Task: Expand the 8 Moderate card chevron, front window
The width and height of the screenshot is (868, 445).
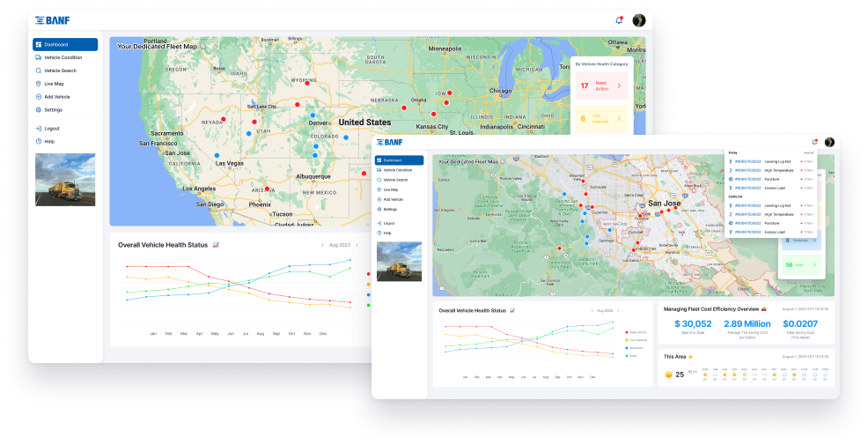Action: pyautogui.click(x=814, y=241)
